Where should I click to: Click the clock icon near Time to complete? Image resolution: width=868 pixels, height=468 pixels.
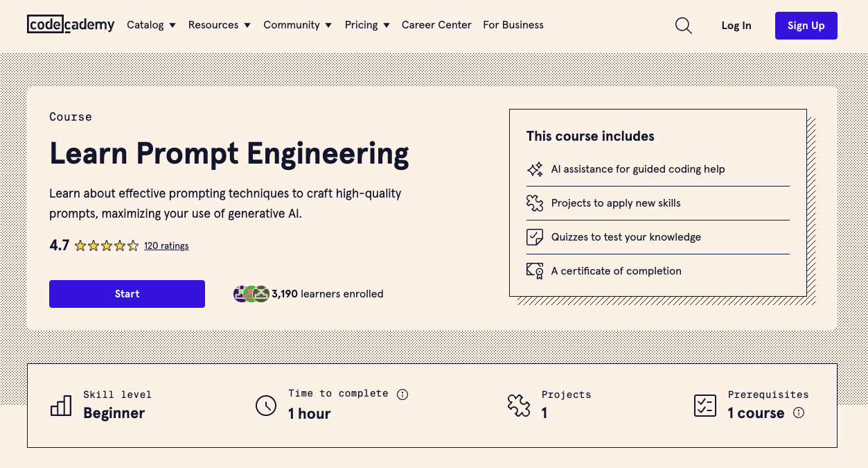coord(266,406)
